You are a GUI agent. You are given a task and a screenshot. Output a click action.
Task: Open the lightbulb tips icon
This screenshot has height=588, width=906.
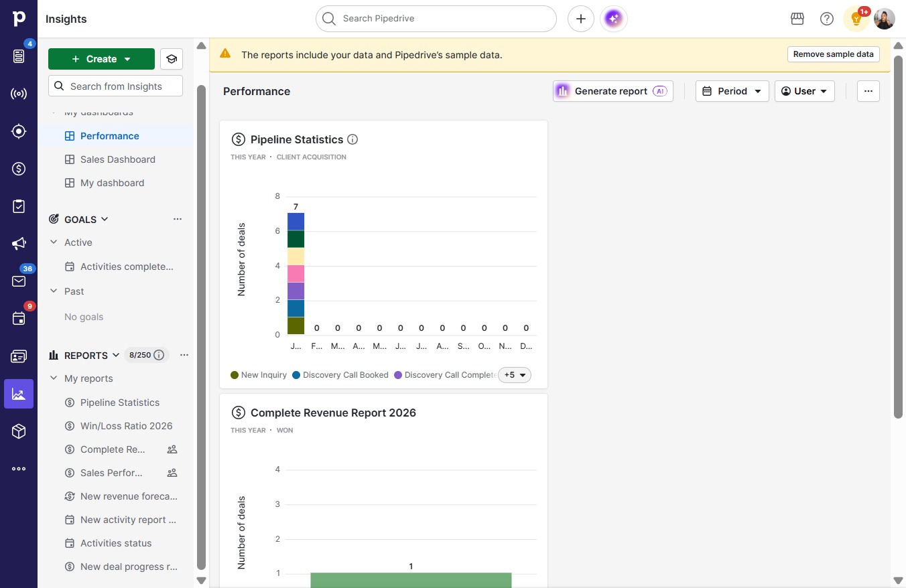click(856, 19)
